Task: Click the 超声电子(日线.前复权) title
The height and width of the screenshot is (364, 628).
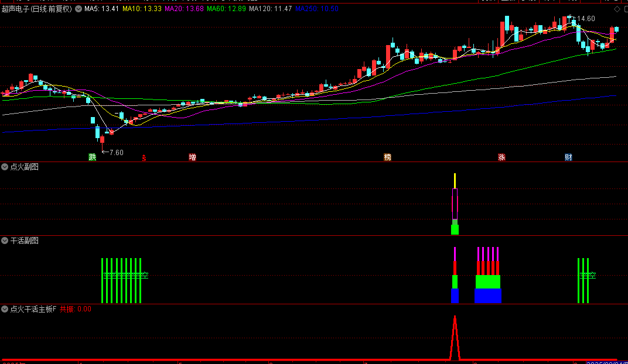Action: [37, 9]
